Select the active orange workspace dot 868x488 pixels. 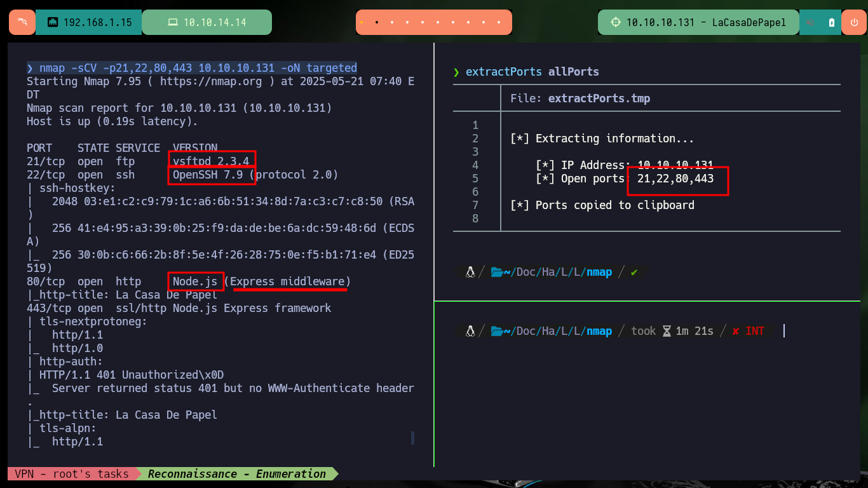pos(362,22)
